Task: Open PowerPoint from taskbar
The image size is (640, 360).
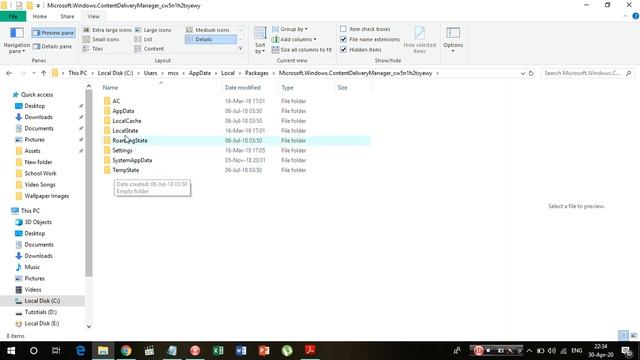Action: point(264,351)
